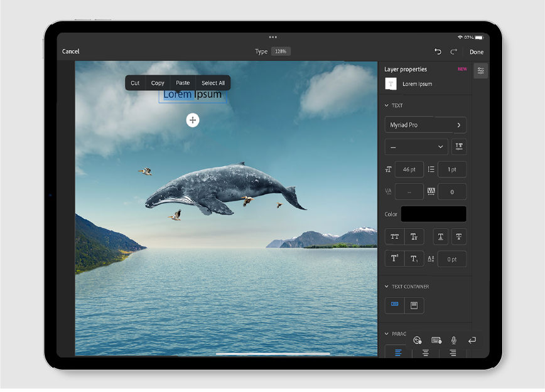Choose Copy from the context menu
The width and height of the screenshot is (545, 392).
coord(158,82)
